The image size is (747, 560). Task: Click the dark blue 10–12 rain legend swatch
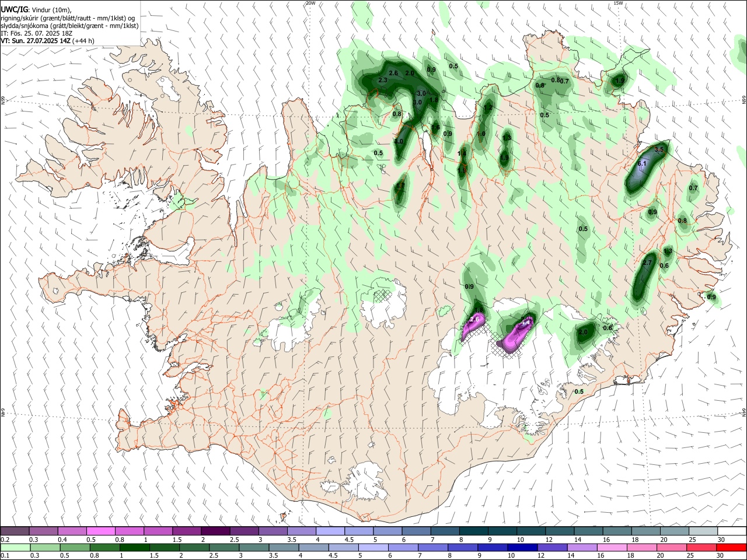(x=522, y=547)
